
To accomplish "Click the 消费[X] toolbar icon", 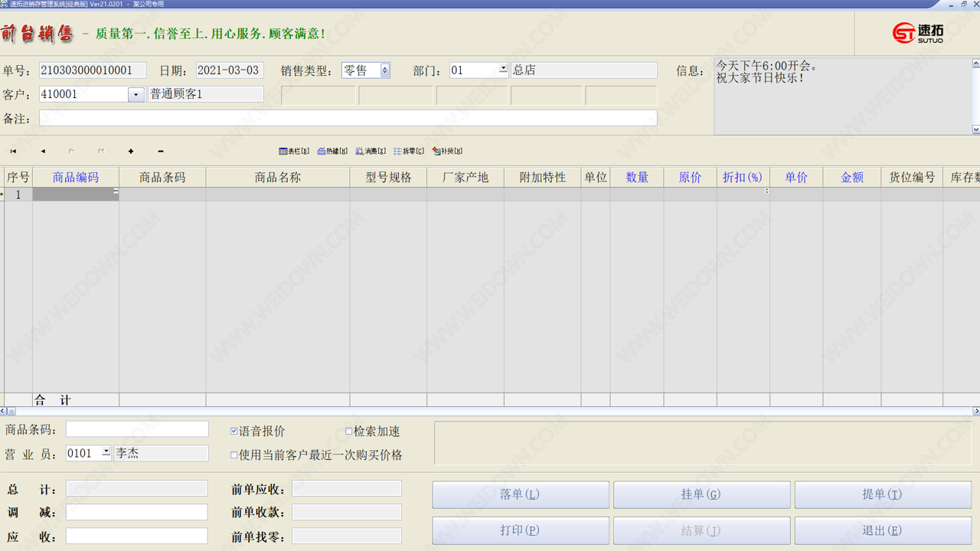I will pyautogui.click(x=371, y=152).
